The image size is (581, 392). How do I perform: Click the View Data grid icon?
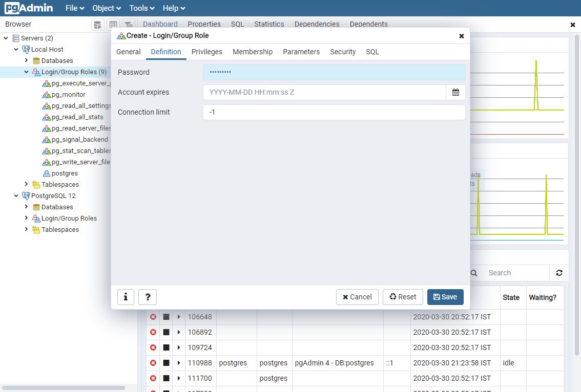pyautogui.click(x=113, y=25)
